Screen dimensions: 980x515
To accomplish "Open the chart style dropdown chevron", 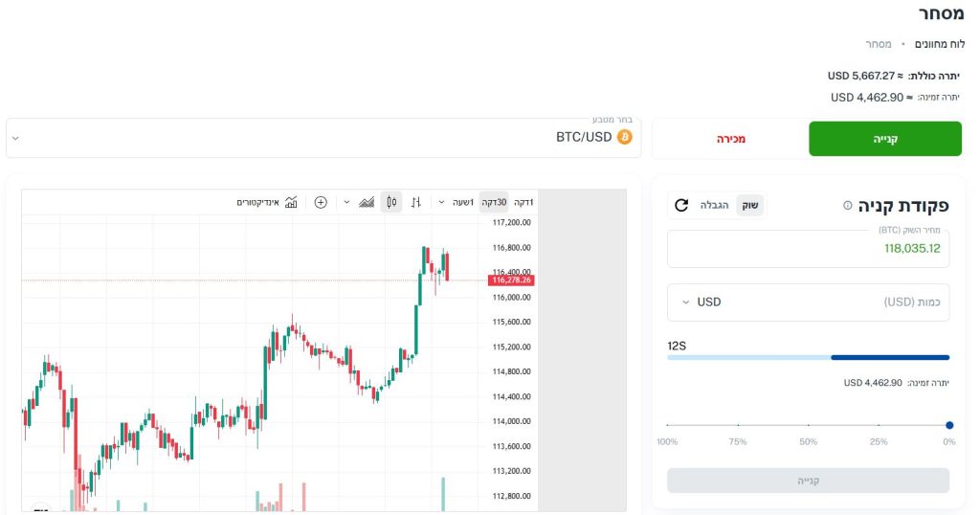I will click(x=345, y=202).
